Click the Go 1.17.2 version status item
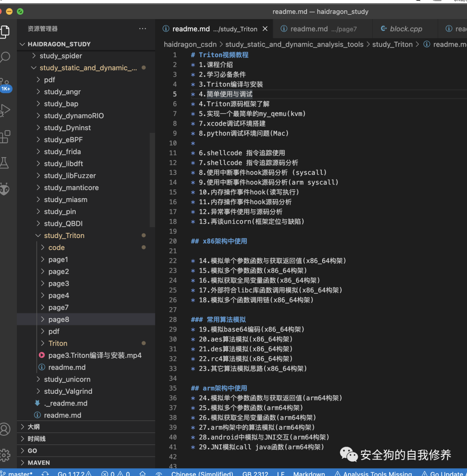The height and width of the screenshot is (476, 467). [74, 473]
